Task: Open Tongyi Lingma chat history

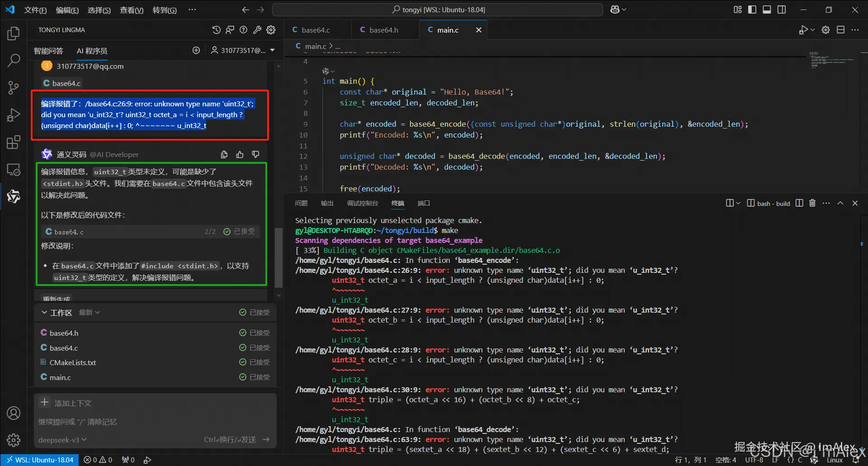Action: [x=217, y=30]
